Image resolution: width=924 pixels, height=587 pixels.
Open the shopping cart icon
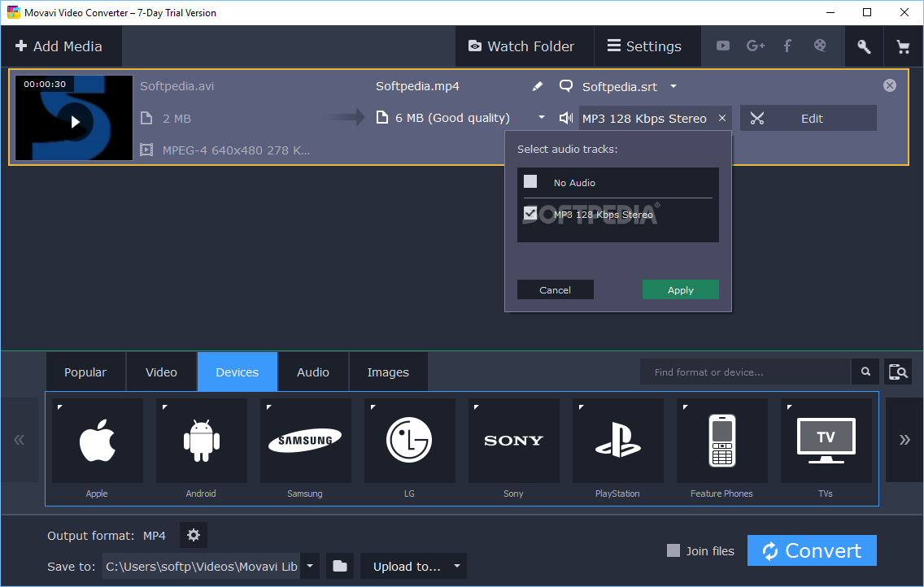click(x=903, y=46)
